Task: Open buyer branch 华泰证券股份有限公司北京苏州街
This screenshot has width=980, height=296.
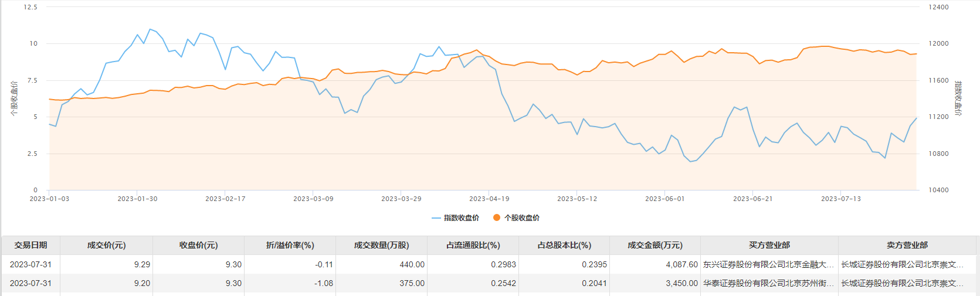Action: pyautogui.click(x=768, y=284)
